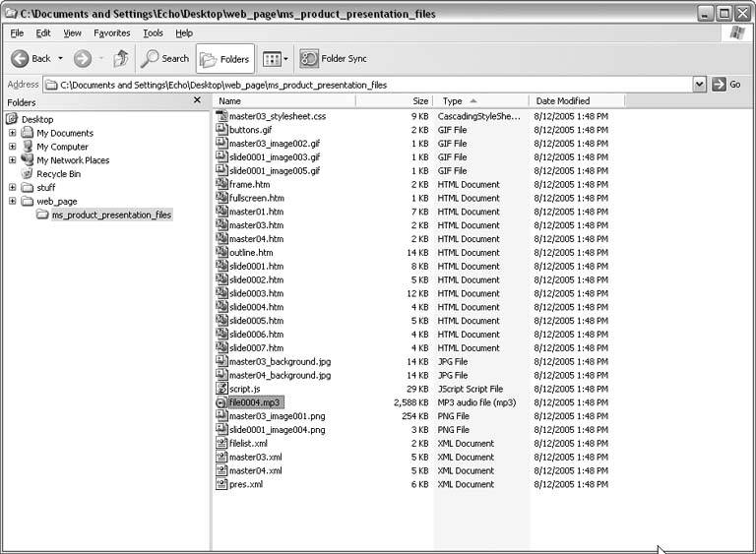Click the address path input field
The image size is (756, 554).
(374, 85)
